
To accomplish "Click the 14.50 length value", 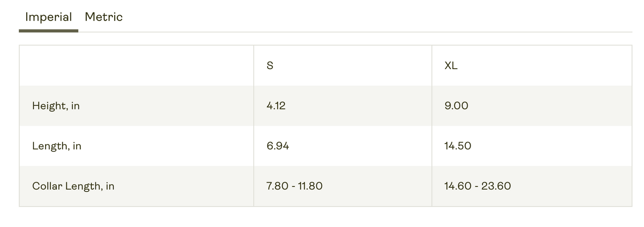I will coord(458,146).
